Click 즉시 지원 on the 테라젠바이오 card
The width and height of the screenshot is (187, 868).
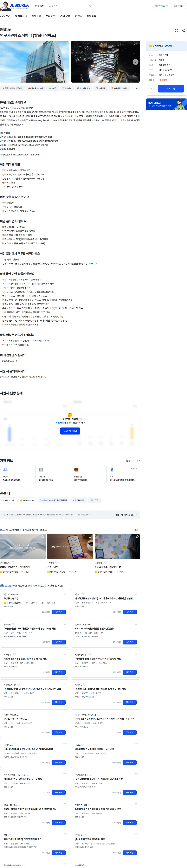[130, 672]
